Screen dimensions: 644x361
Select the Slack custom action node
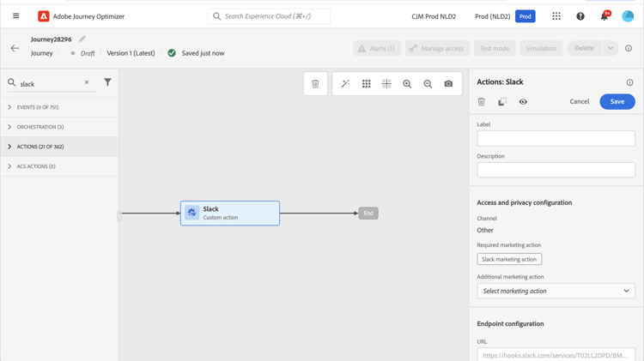tap(230, 213)
